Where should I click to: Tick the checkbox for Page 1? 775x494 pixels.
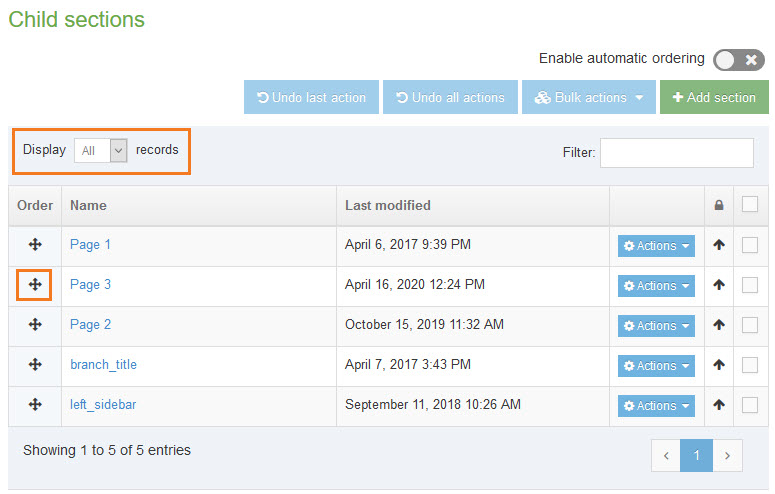750,245
